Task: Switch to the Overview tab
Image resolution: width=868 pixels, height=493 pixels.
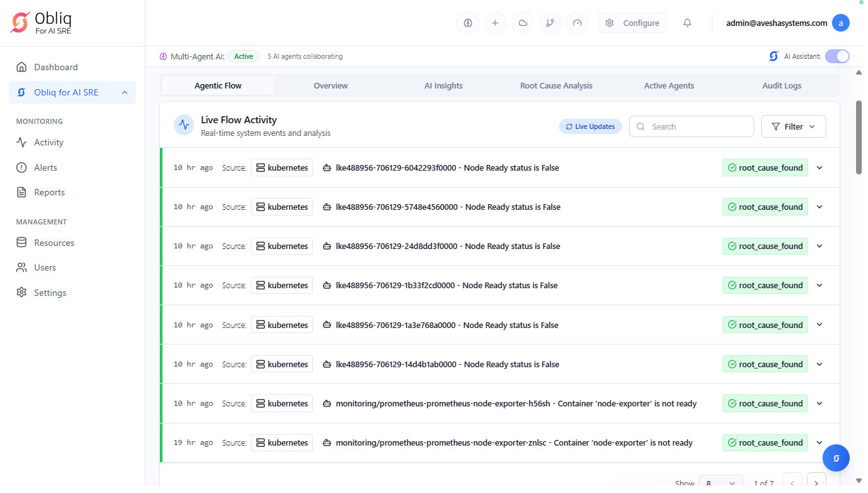Action: click(331, 85)
